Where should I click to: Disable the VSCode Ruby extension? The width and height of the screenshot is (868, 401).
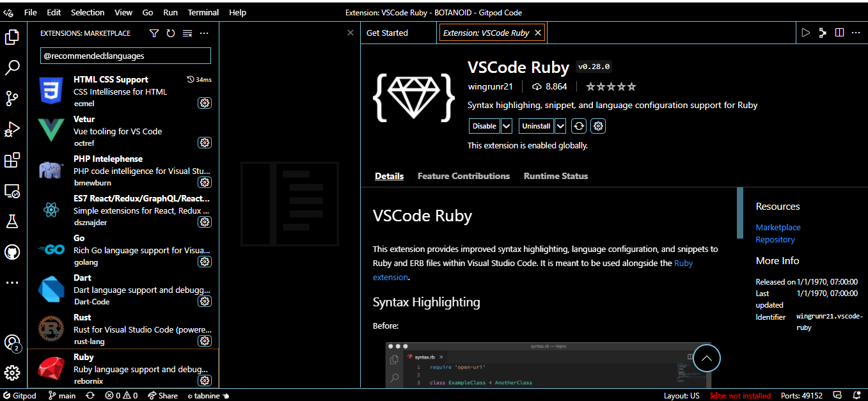pyautogui.click(x=484, y=126)
